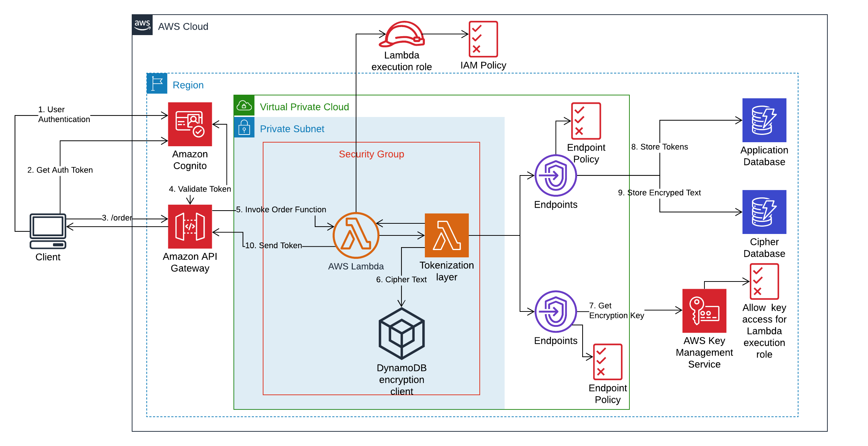
Task: Click the DynamoDB encryption client cube icon
Action: (x=401, y=333)
